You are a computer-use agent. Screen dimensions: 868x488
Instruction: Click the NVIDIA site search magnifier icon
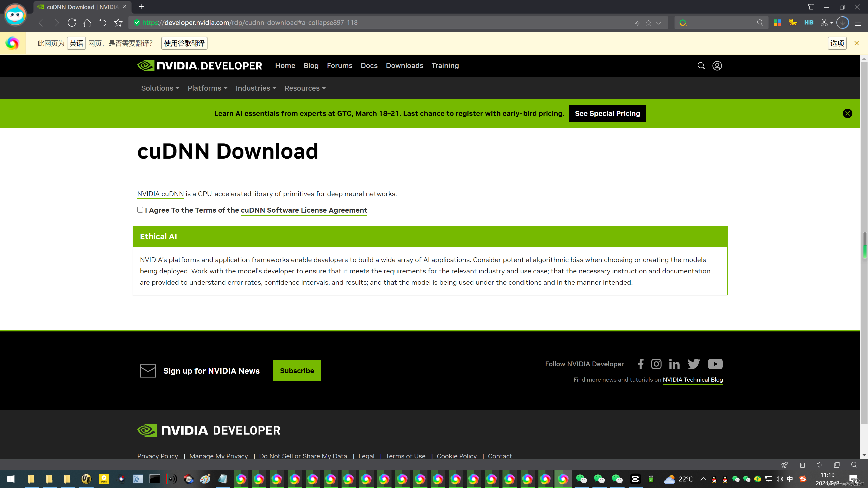point(701,66)
